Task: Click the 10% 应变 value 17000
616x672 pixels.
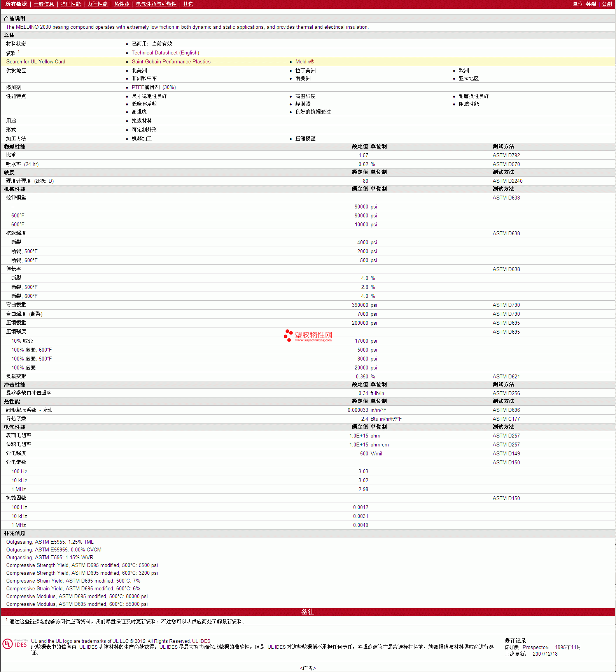Action: pyautogui.click(x=361, y=341)
